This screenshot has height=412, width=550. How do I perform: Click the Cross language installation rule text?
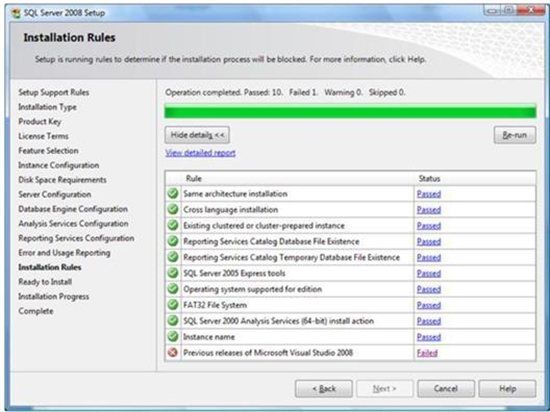[x=230, y=210]
